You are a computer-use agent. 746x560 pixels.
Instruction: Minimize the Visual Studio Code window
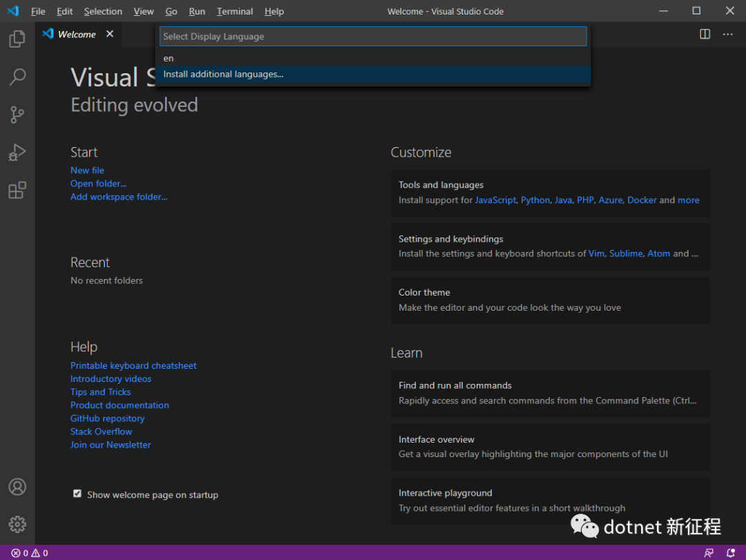tap(663, 11)
